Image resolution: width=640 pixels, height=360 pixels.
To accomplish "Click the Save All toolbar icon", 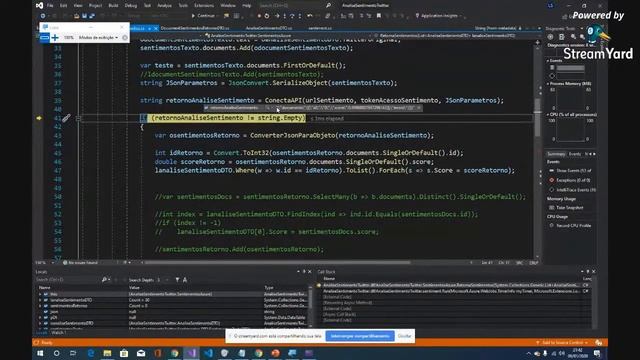I will [92, 16].
